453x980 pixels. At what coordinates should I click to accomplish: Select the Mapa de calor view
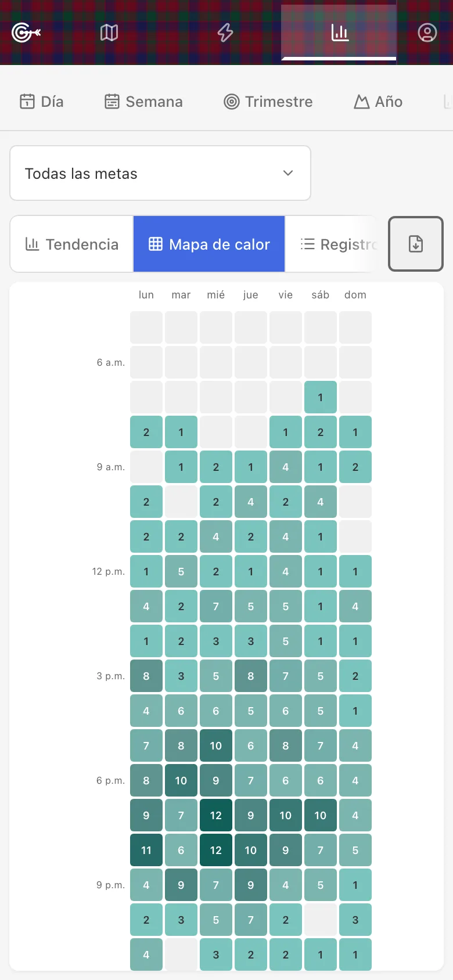209,244
